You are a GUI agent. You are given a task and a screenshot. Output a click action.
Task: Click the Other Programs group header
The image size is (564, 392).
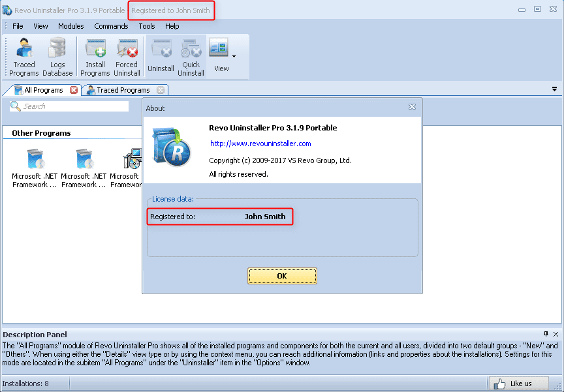(x=41, y=133)
